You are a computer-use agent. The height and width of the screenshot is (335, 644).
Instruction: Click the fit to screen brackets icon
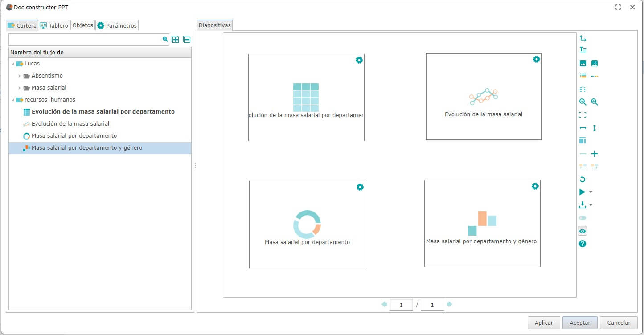coord(582,115)
